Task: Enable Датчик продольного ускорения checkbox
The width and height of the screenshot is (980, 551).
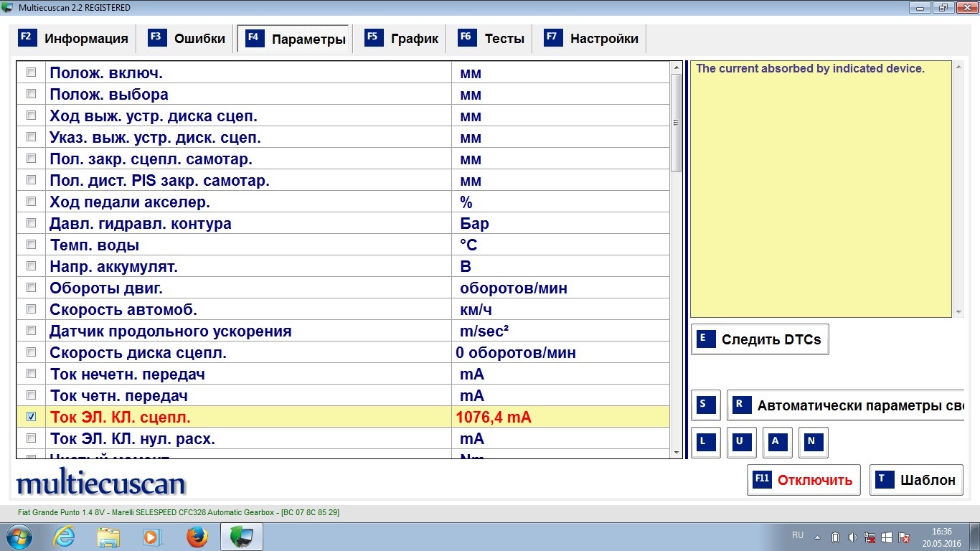Action: coord(31,331)
